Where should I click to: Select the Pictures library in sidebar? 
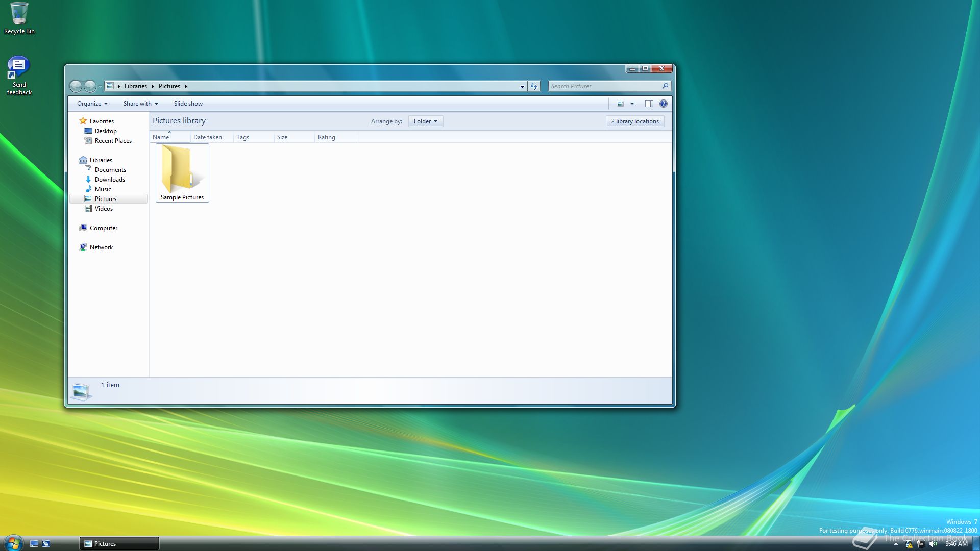pos(108,199)
